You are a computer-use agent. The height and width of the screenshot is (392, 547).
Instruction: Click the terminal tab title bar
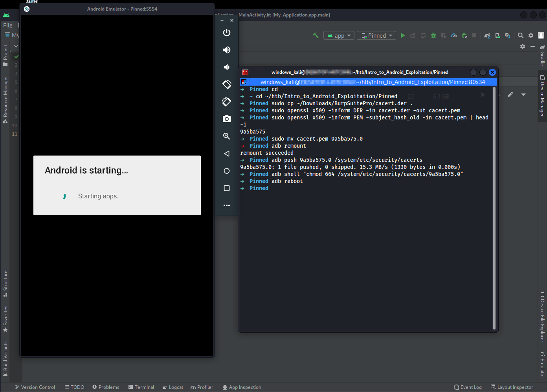point(368,82)
